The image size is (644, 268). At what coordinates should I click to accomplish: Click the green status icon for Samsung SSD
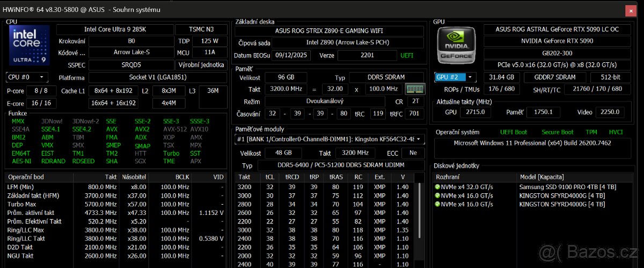[x=438, y=186]
